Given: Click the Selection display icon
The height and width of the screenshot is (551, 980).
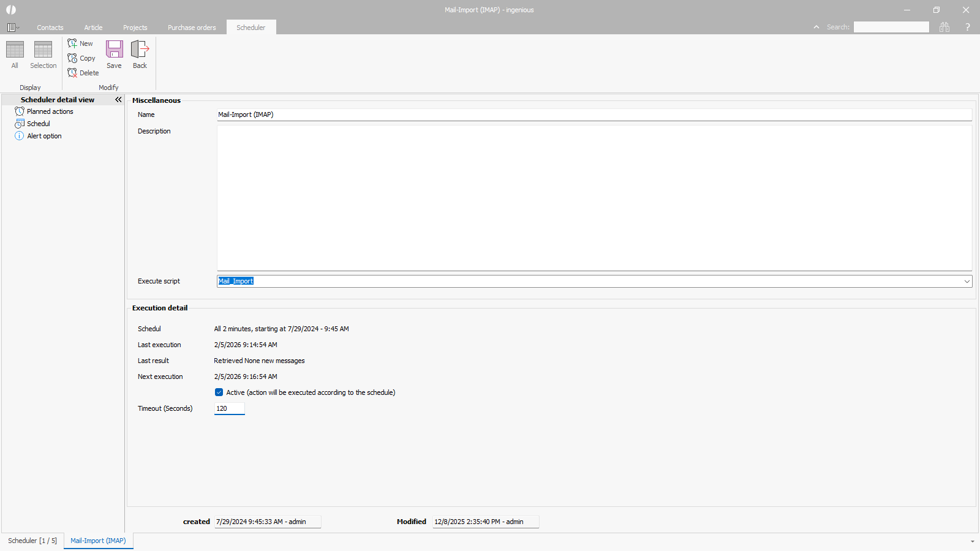Looking at the screenshot, I should (43, 50).
